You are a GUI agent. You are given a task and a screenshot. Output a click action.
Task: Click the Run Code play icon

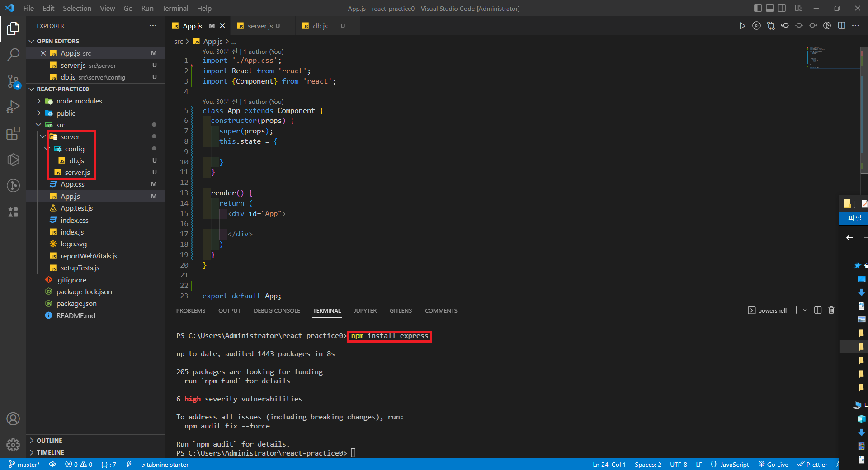tap(742, 26)
